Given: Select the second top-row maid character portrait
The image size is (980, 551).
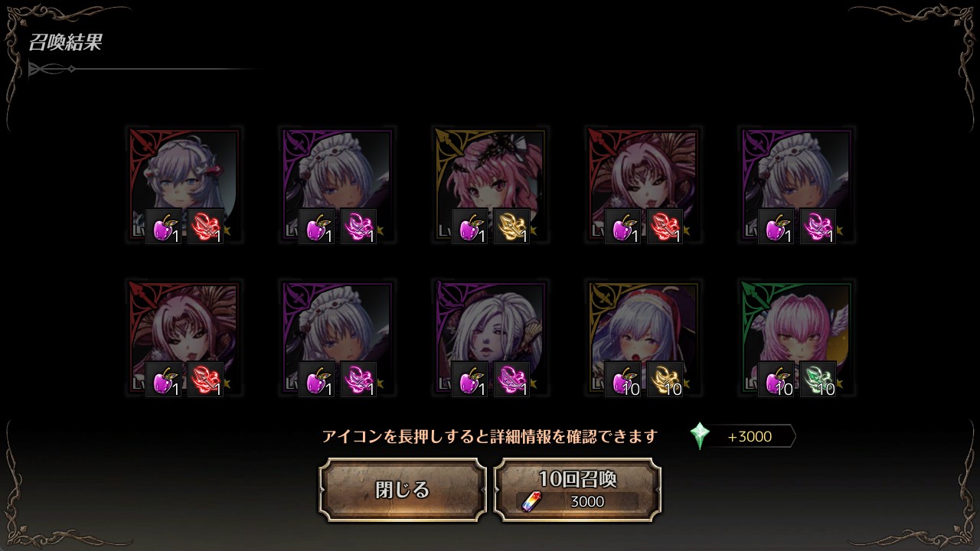Looking at the screenshot, I should [337, 185].
